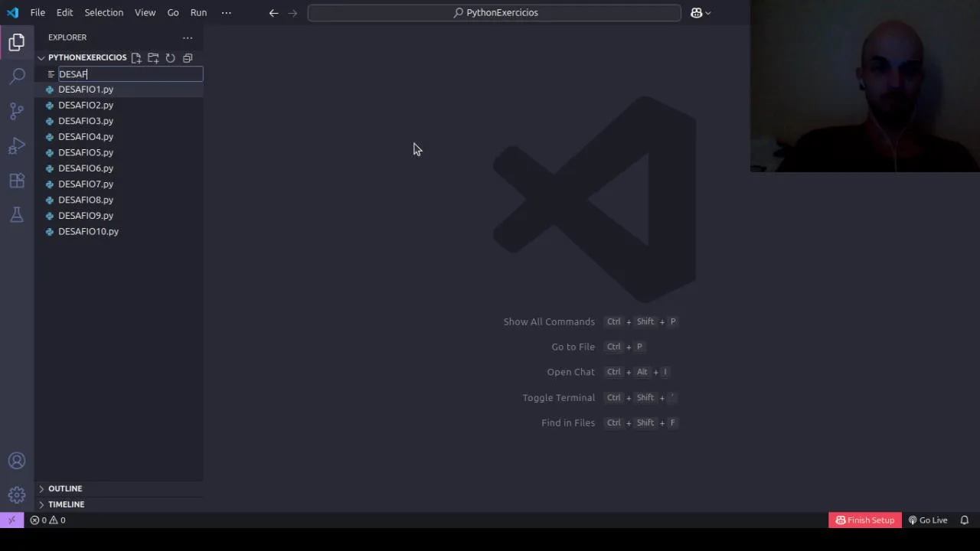Open errors and warnings count in status bar

click(47, 520)
